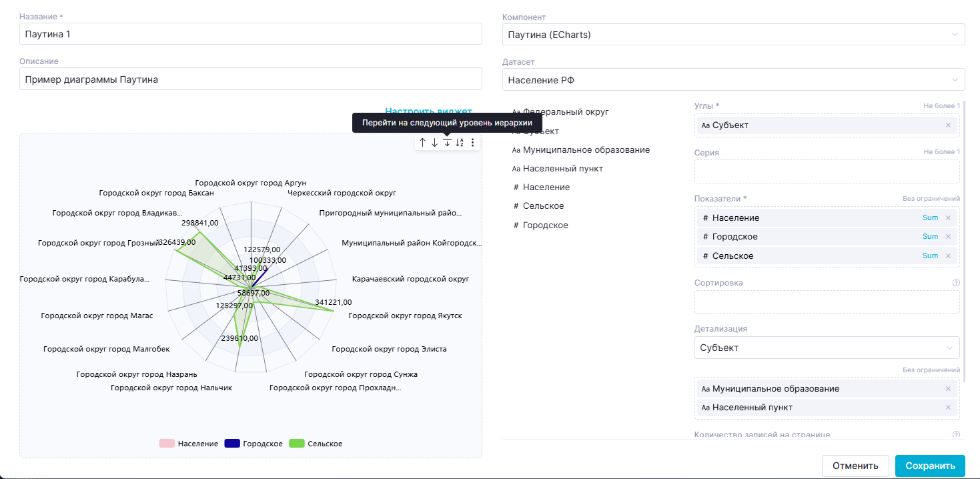The width and height of the screenshot is (980, 479).
Task: Remove Население from Показатели
Action: [948, 217]
